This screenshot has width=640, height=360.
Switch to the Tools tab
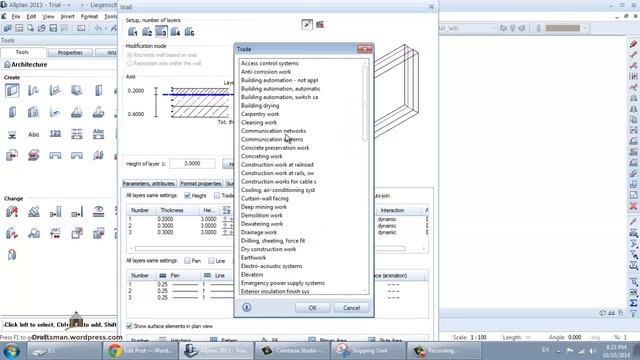22,52
